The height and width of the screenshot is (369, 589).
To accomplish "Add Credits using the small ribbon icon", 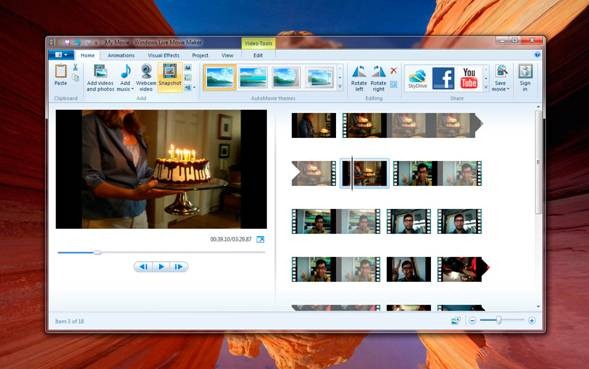I will 188,88.
